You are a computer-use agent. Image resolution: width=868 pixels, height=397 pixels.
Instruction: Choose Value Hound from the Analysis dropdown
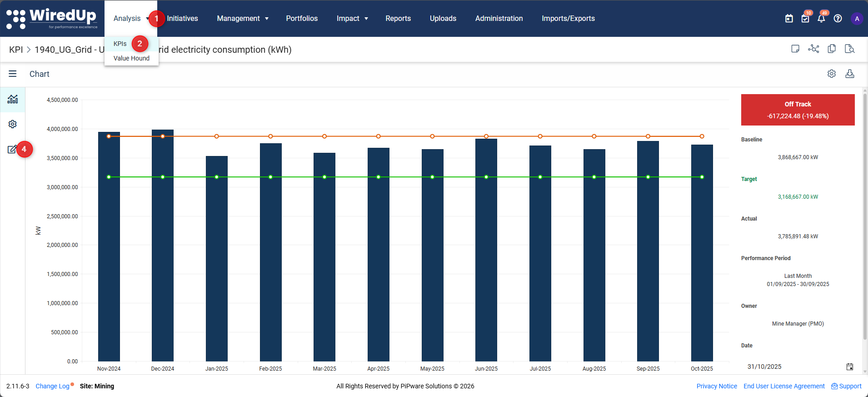[x=131, y=58]
